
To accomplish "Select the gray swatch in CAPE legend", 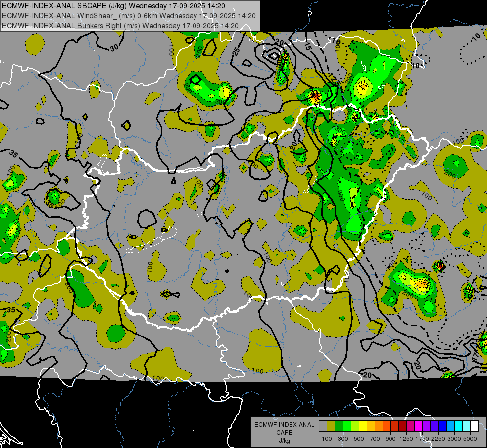I will 323,426.
